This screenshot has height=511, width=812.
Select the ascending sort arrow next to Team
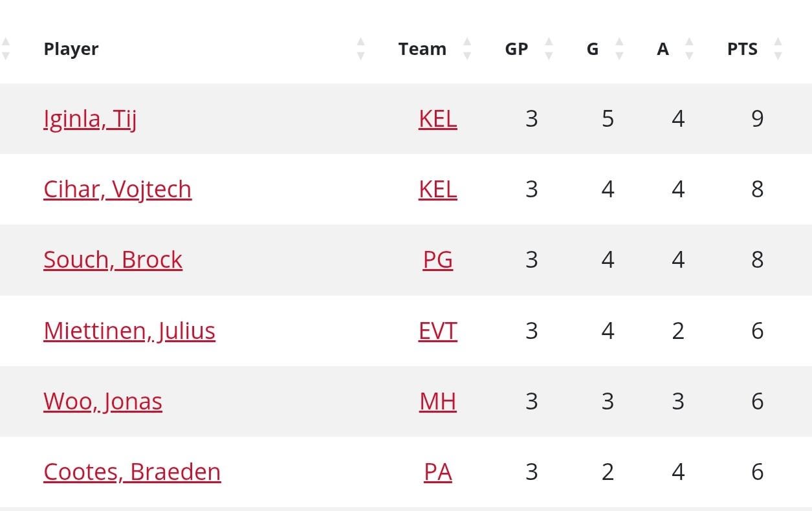467,43
